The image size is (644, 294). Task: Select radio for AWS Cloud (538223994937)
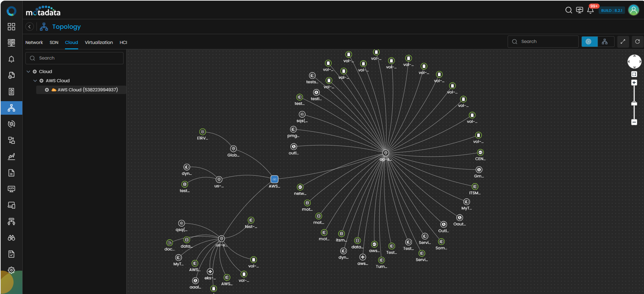(x=47, y=90)
